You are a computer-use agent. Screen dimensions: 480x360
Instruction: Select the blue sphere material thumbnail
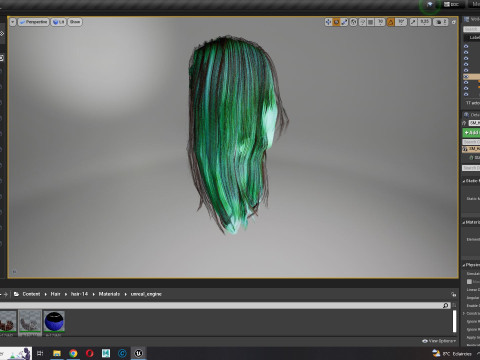(x=54, y=321)
